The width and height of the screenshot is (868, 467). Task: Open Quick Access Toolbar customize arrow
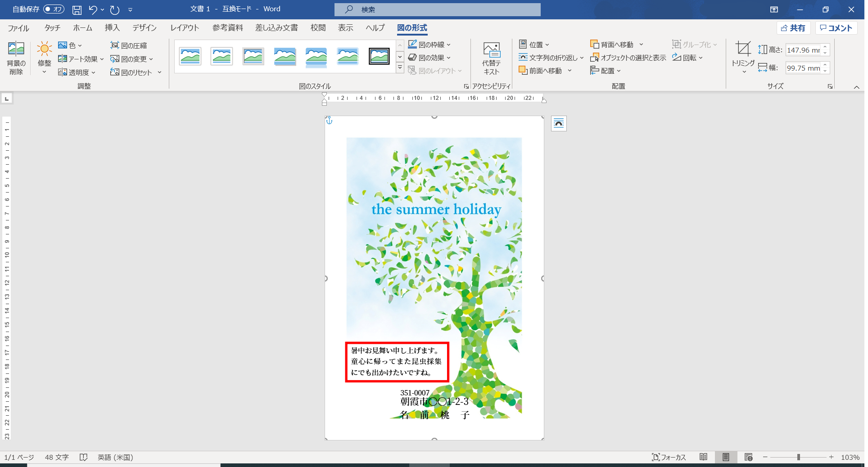(x=130, y=9)
